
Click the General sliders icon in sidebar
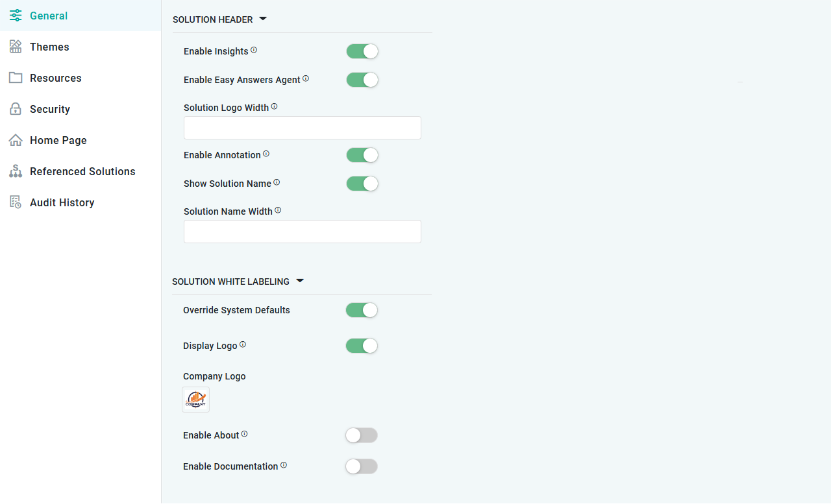16,16
